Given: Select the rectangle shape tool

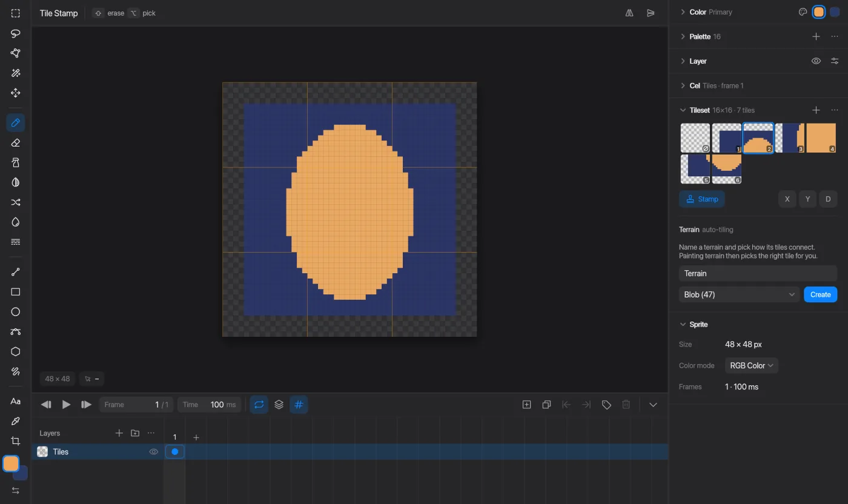Looking at the screenshot, I should 16,292.
